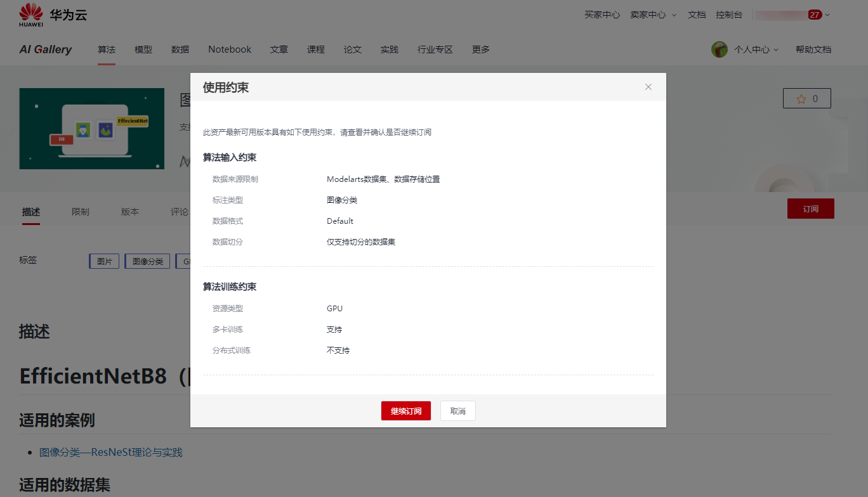The width and height of the screenshot is (868, 497).
Task: Switch to the 评论 tab
Action: [x=180, y=212]
